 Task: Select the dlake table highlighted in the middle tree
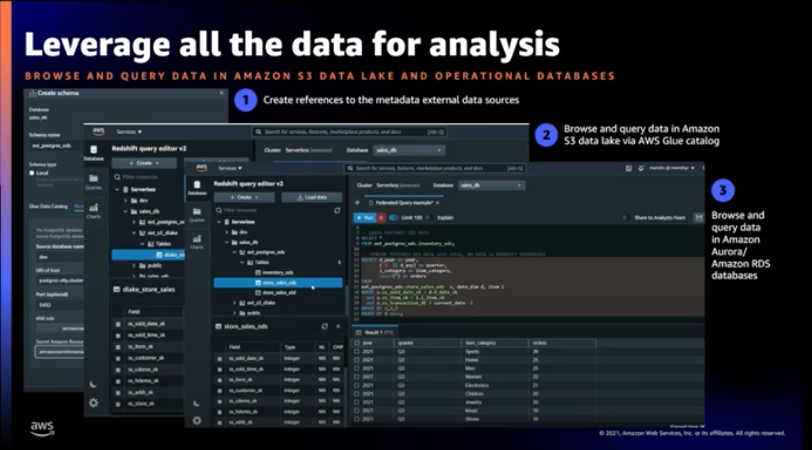pyautogui.click(x=148, y=254)
